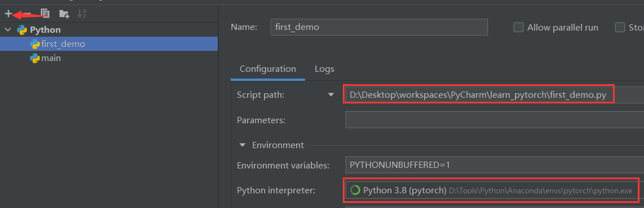Image resolution: width=644 pixels, height=208 pixels.
Task: Toggle the Store checkbox beside Allow parallel run
Action: [x=620, y=28]
